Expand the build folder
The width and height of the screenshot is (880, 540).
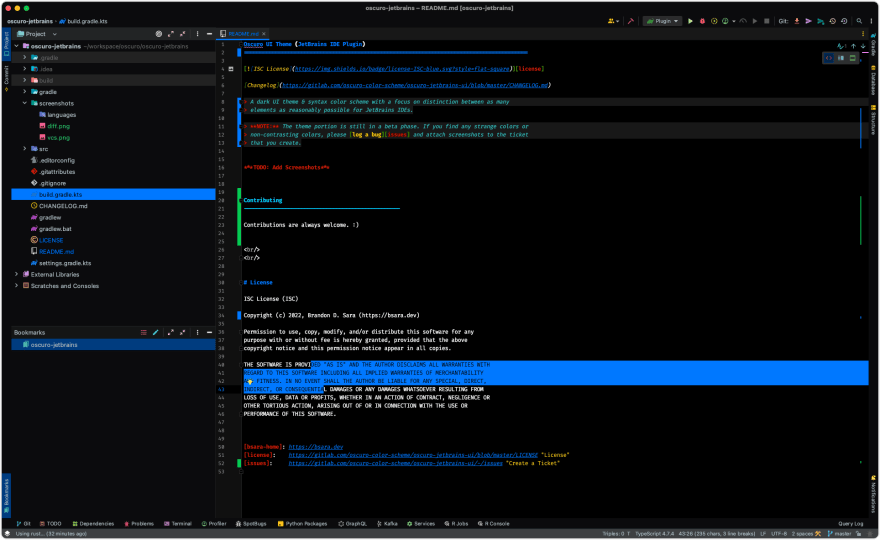tap(25, 81)
